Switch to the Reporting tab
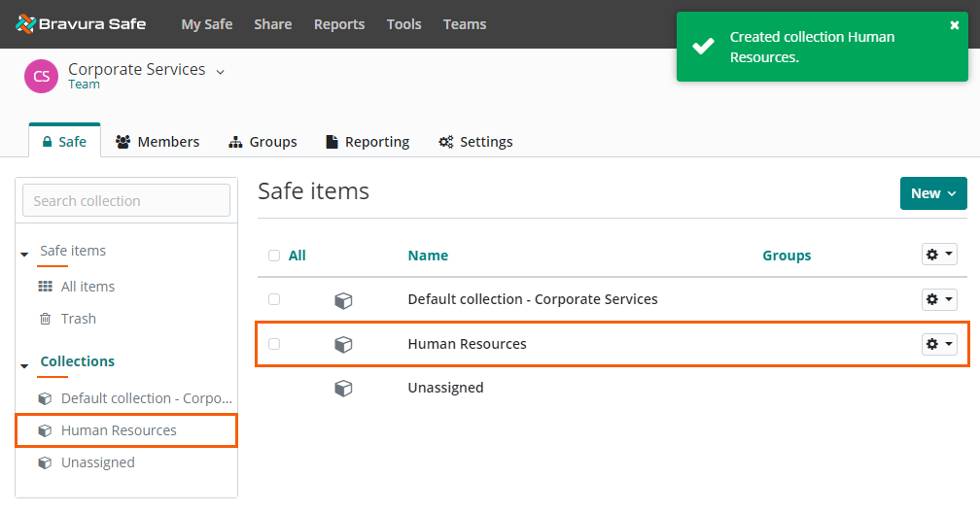Viewport: 980px width, 513px height. click(367, 142)
